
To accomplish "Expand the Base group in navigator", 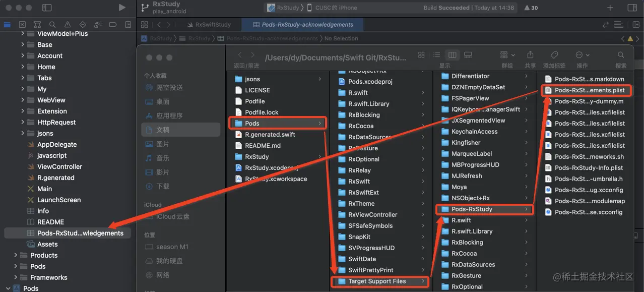I will point(23,44).
